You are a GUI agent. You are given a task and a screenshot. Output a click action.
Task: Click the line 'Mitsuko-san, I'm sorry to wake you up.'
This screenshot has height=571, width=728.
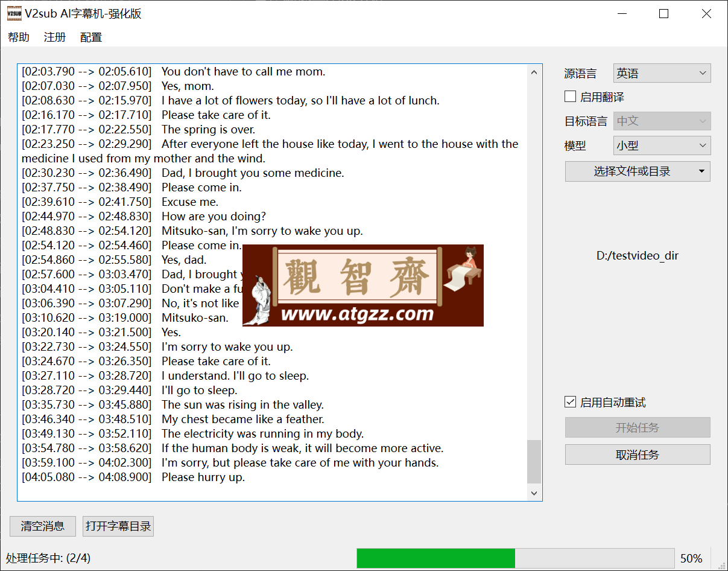[262, 231]
